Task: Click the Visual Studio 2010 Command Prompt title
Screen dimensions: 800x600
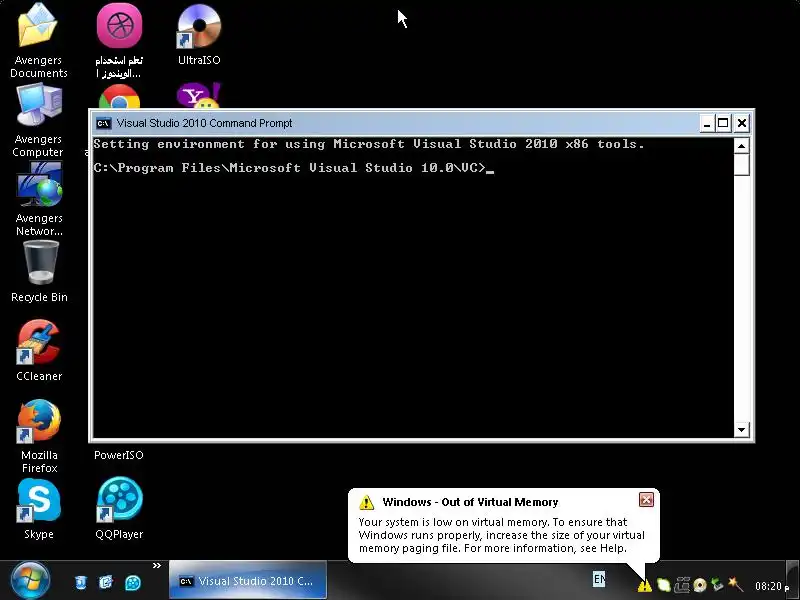Action: pyautogui.click(x=204, y=123)
